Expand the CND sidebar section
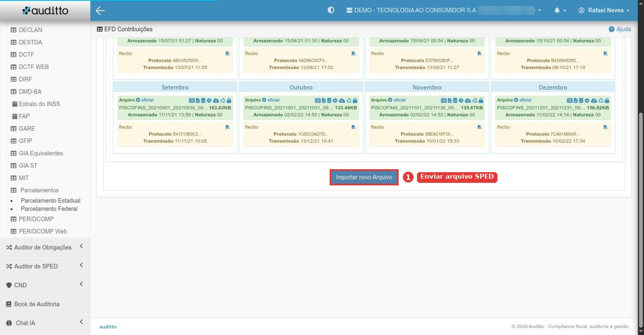The height and width of the screenshot is (335, 644). click(45, 285)
